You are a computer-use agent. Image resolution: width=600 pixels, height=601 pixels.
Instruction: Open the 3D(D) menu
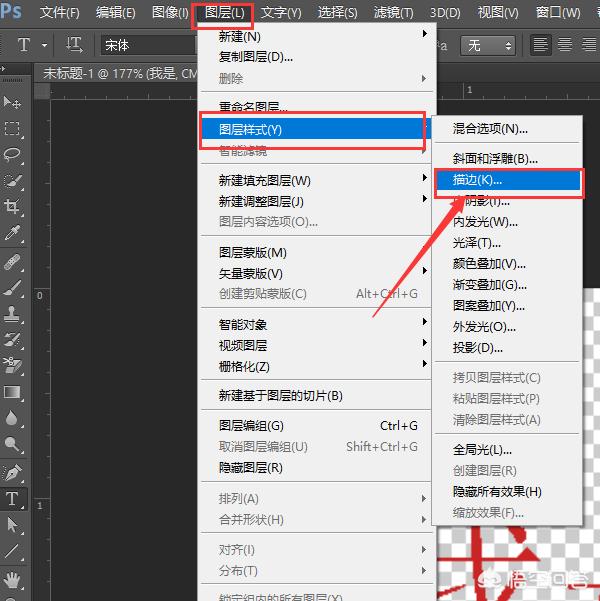445,12
